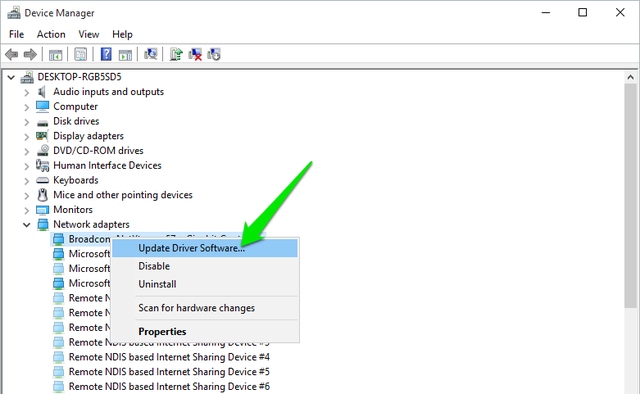Click the blue question mark Help icon
Screen dimensions: 640x394
[x=106, y=54]
